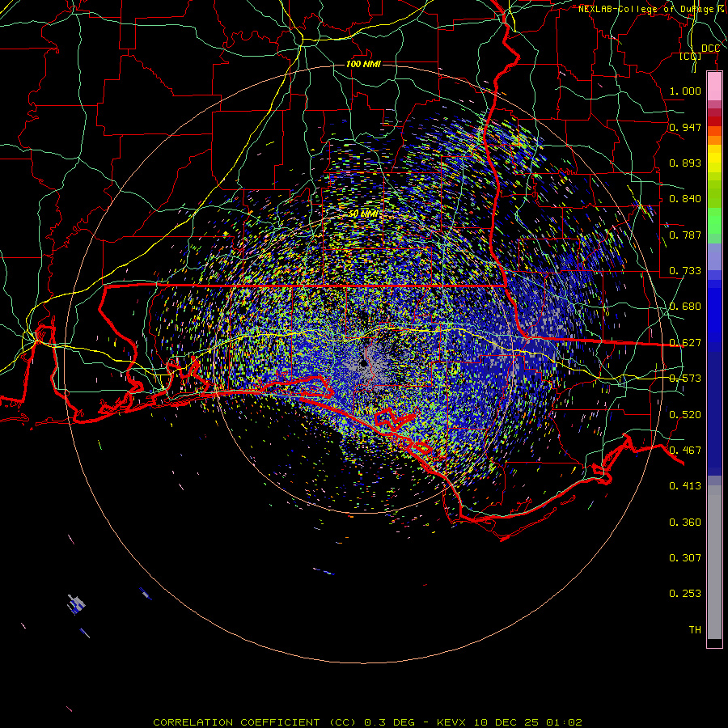Click the "100 NMI" range ring label
Screen dimensions: 728x728
click(363, 64)
